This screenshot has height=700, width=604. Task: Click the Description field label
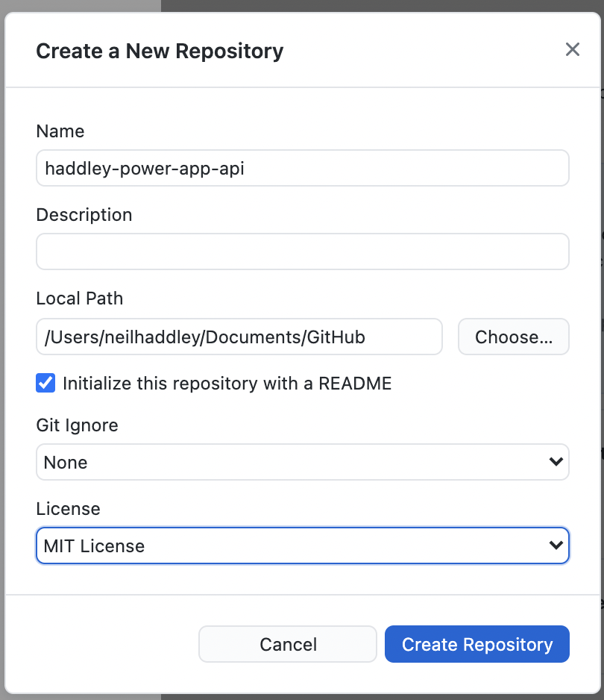84,215
